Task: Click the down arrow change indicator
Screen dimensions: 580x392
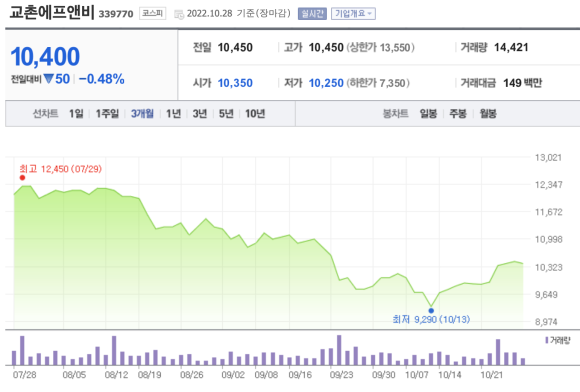Action: tap(48, 79)
